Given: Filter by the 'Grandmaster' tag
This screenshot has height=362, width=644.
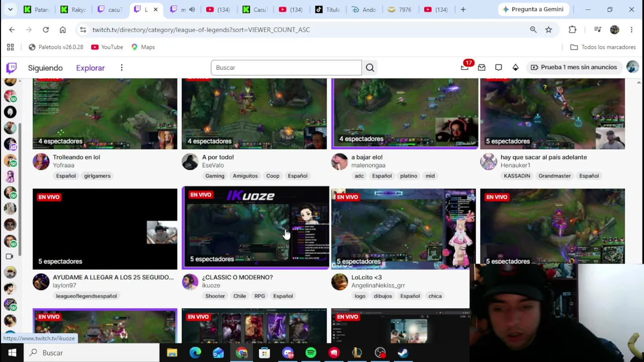Looking at the screenshot, I should (x=554, y=176).
